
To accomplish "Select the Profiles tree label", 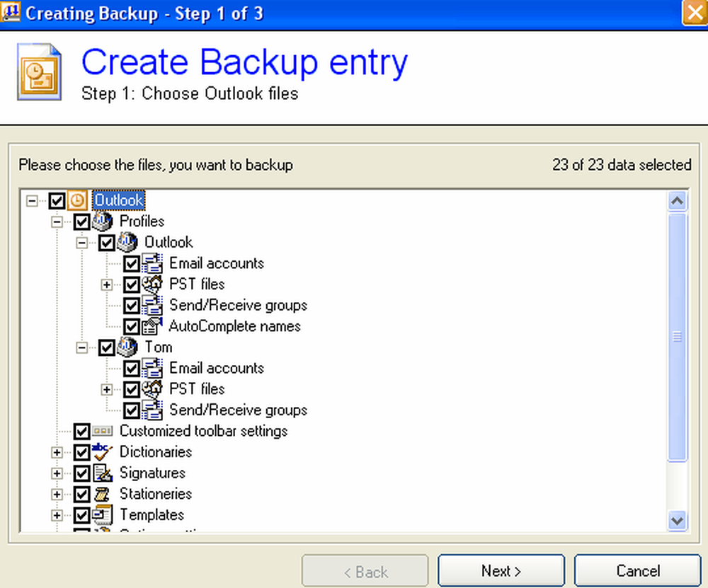I will click(x=142, y=221).
